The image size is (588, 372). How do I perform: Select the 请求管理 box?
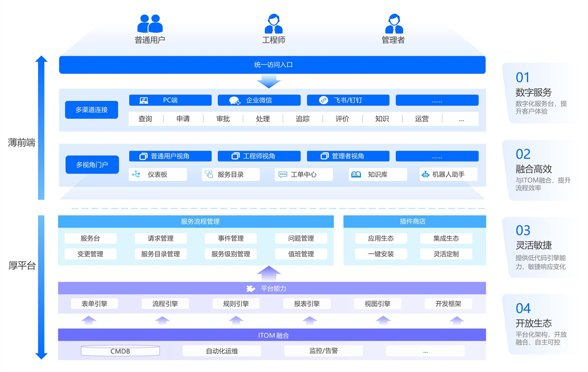tap(161, 238)
